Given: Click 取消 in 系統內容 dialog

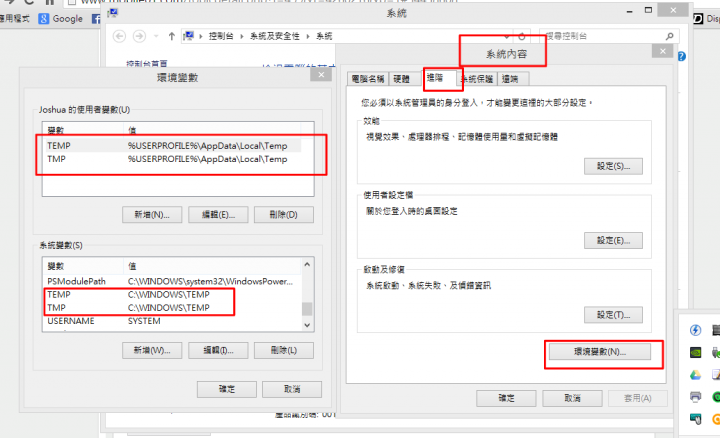Looking at the screenshot, I should tap(572, 398).
